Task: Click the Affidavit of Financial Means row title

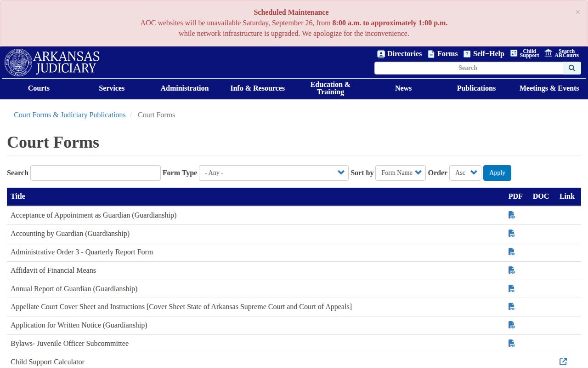Action: coord(53,270)
